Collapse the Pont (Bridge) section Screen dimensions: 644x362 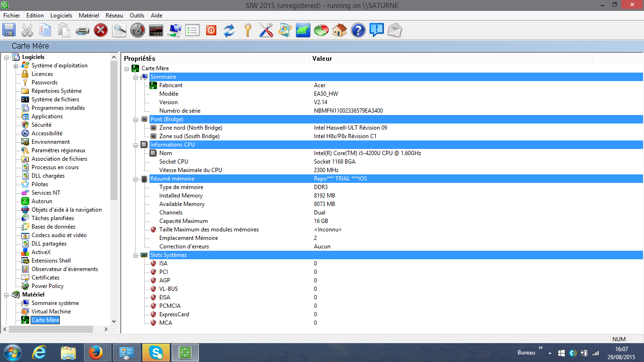click(x=135, y=120)
